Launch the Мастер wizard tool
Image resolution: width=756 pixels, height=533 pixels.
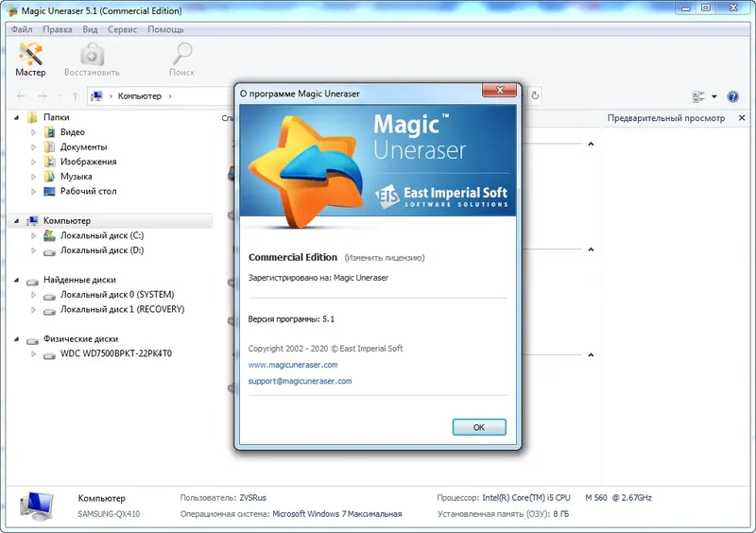pyautogui.click(x=30, y=59)
